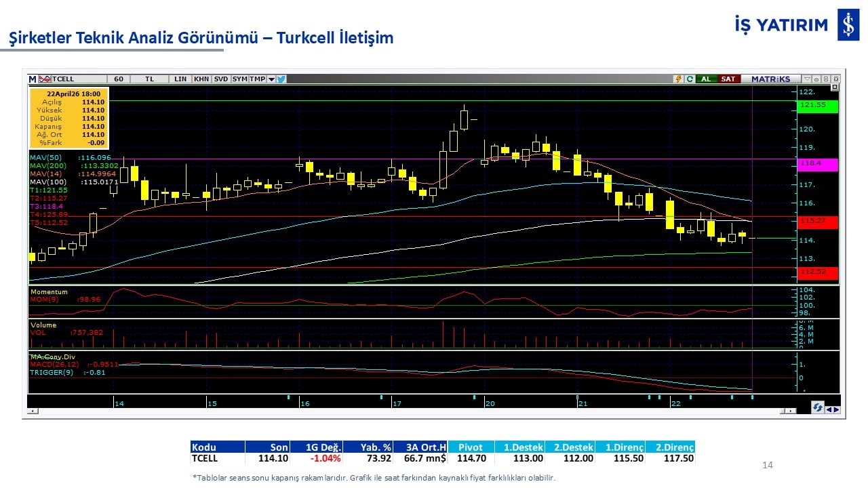This screenshot has height=488, width=868.
Task: Select the SYM toolbar item
Action: [x=239, y=79]
